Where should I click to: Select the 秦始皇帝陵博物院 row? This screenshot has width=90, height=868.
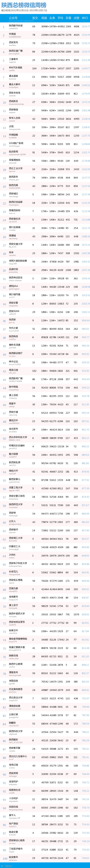(x=45, y=640)
